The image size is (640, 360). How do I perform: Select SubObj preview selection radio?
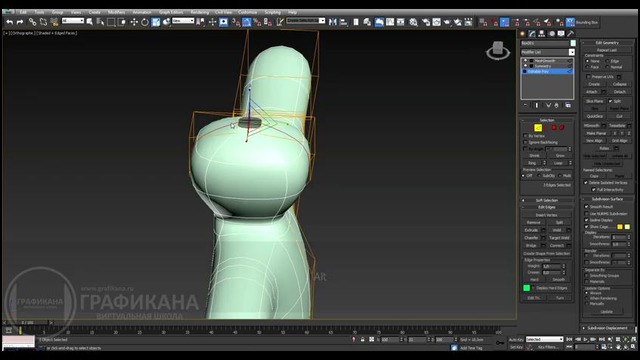(539, 176)
